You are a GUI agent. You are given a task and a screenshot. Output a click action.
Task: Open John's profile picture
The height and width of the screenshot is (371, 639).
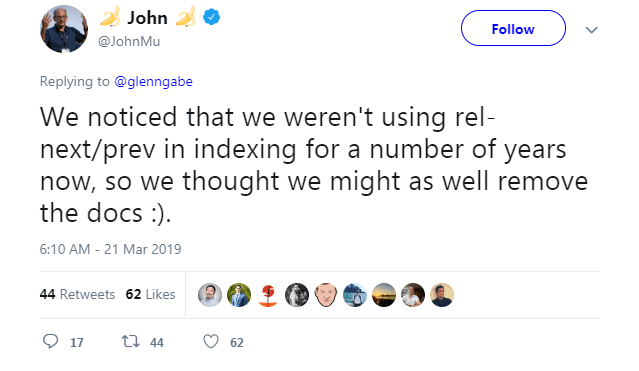click(x=64, y=29)
